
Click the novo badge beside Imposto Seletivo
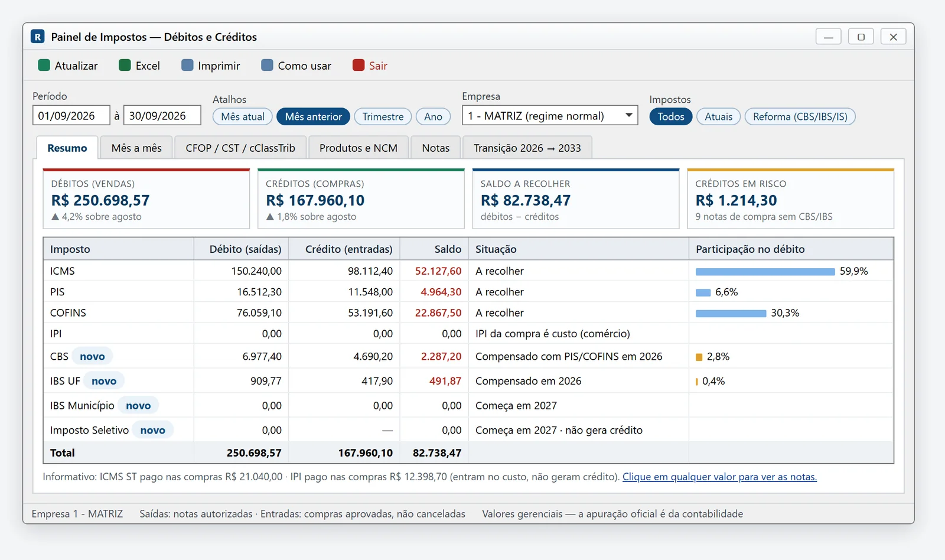point(152,430)
